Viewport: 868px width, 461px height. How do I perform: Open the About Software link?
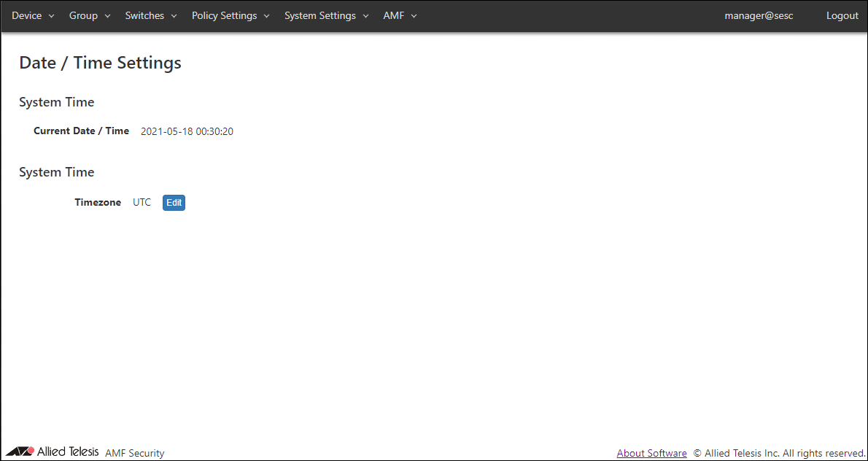[x=651, y=453]
